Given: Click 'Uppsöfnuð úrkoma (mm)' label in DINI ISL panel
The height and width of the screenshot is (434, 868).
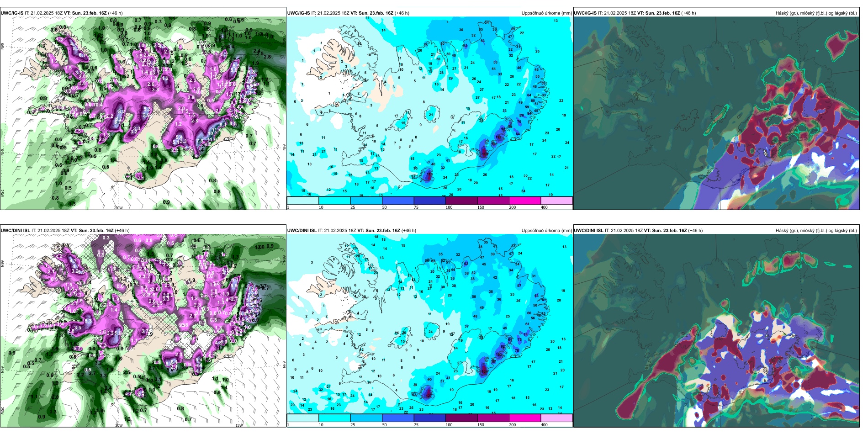Looking at the screenshot, I should (x=546, y=231).
